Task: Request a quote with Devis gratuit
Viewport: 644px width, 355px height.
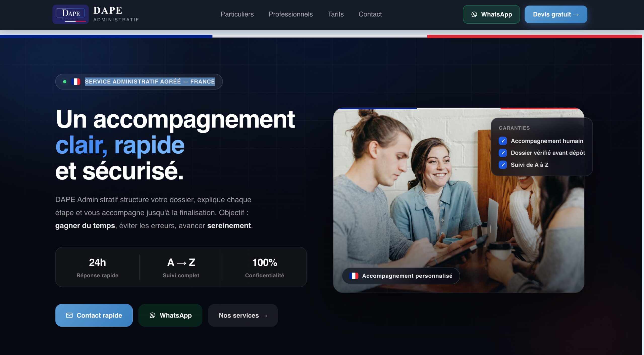Action: [556, 14]
